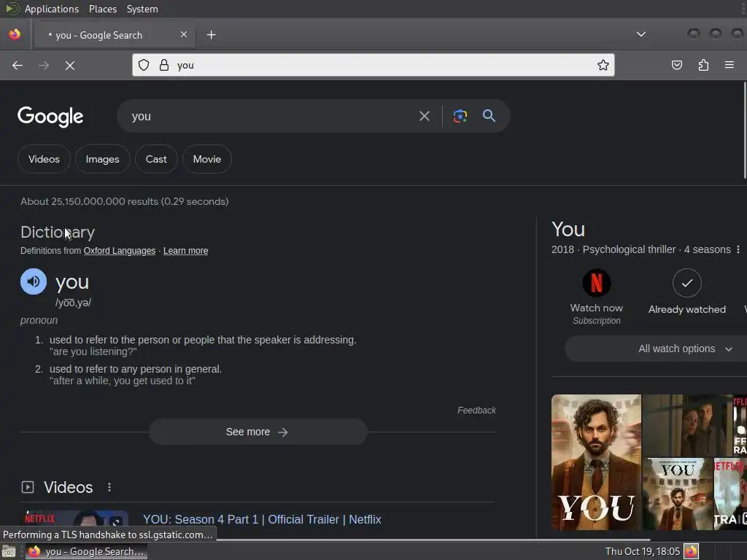Click the Firefox icon in system tray
The image size is (747, 560).
[691, 551]
